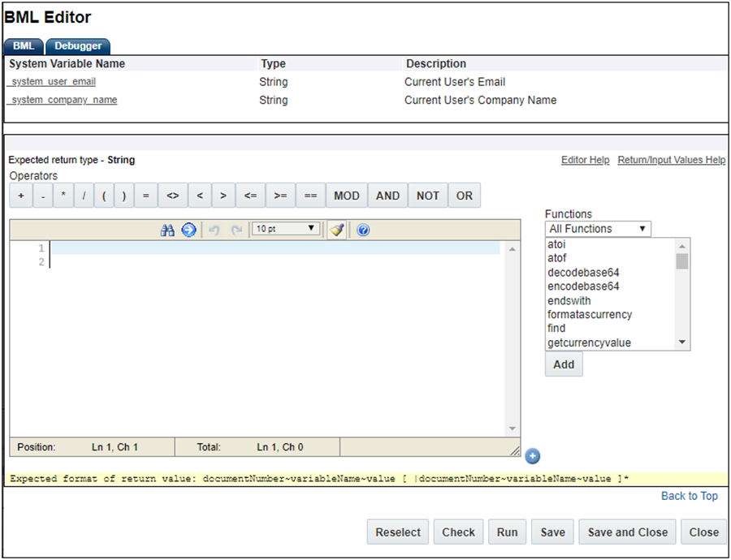Open the editor toolbar help icon
This screenshot has width=731, height=560.
coord(363,230)
